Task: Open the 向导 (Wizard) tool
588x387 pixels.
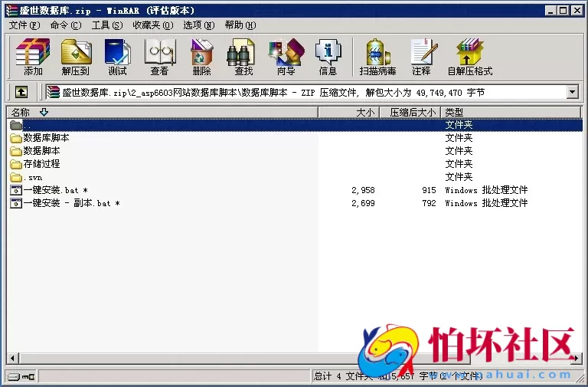Action: click(x=286, y=56)
